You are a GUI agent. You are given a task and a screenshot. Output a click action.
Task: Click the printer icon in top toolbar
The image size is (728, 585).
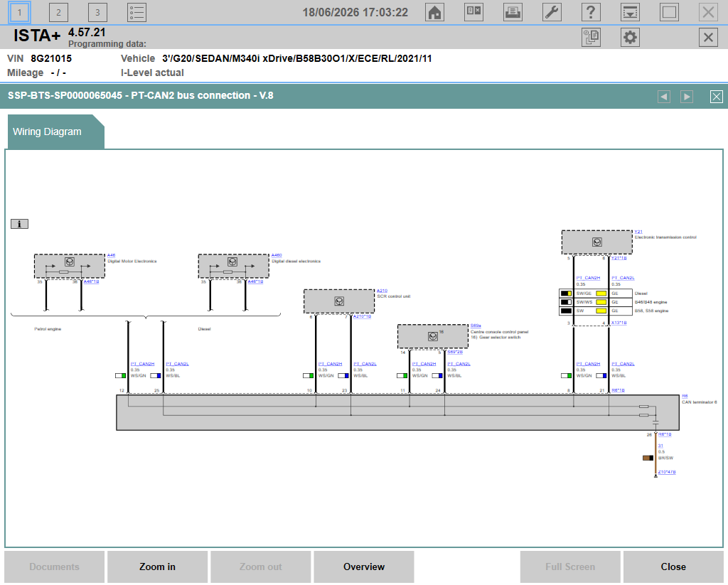[513, 12]
